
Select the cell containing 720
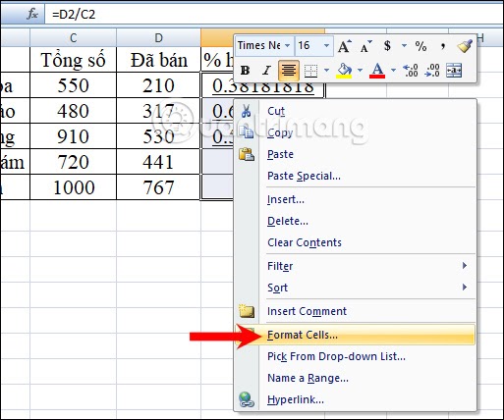[x=73, y=162]
